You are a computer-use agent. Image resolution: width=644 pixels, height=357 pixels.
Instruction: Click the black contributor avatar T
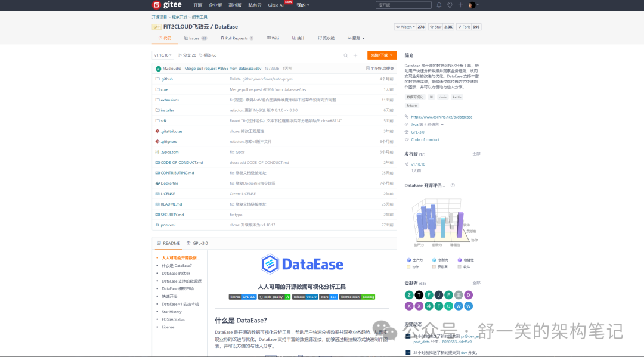click(x=419, y=295)
